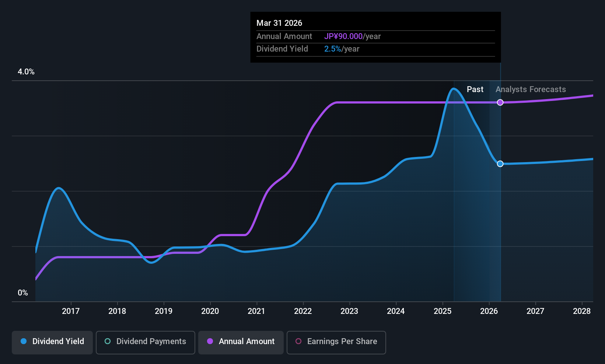Click the 'Dividend Yield' tooltip row label
The width and height of the screenshot is (605, 364).
point(282,49)
